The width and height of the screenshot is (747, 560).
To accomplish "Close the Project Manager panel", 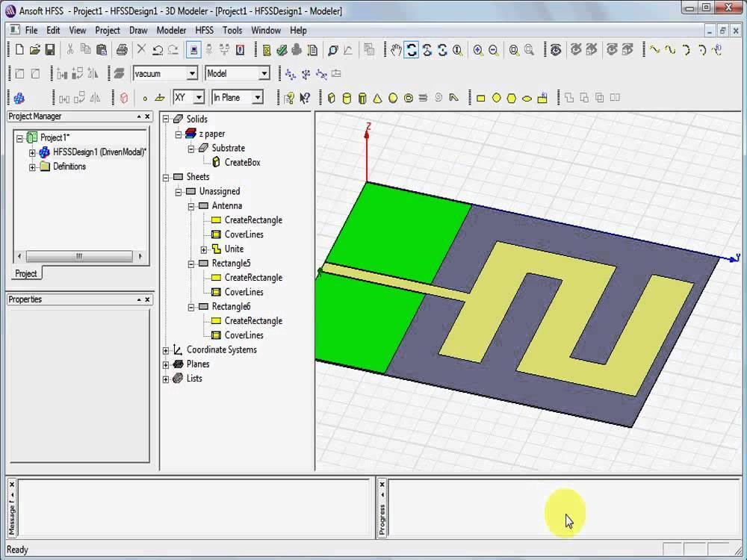I will 147,116.
